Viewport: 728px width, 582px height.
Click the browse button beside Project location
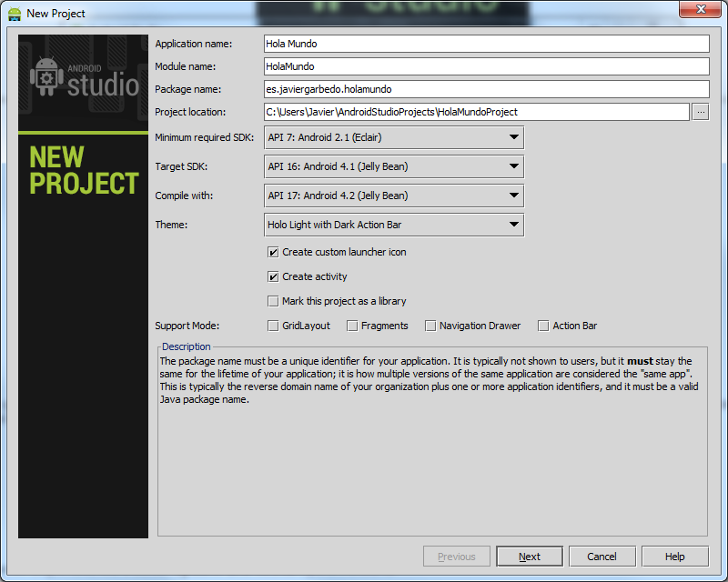700,112
